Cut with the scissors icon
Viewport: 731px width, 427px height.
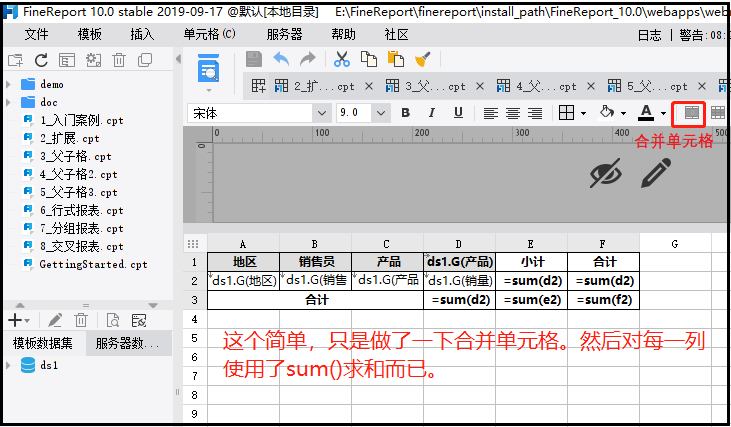click(342, 60)
